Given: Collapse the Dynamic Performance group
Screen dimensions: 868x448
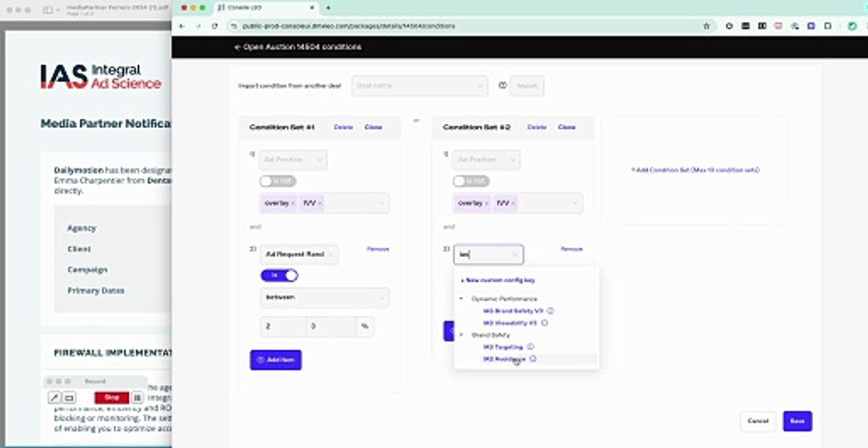Looking at the screenshot, I should pyautogui.click(x=461, y=299).
